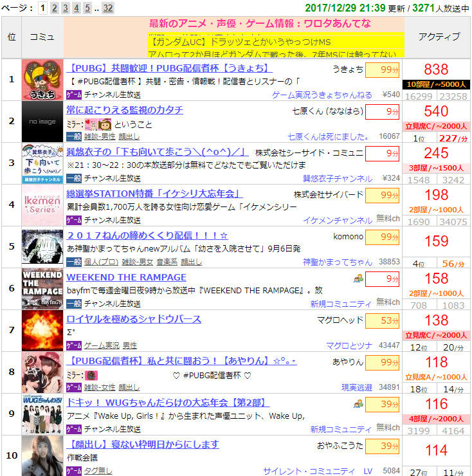The width and height of the screenshot is (472, 476).
Task: Go to page 2 of the ranking
Action: tap(54, 8)
